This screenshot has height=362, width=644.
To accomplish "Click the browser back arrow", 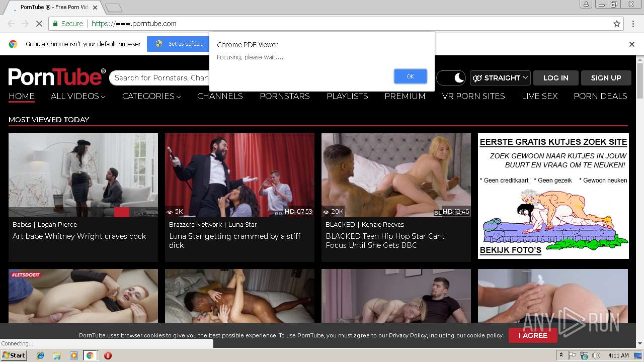I will coord(11,24).
